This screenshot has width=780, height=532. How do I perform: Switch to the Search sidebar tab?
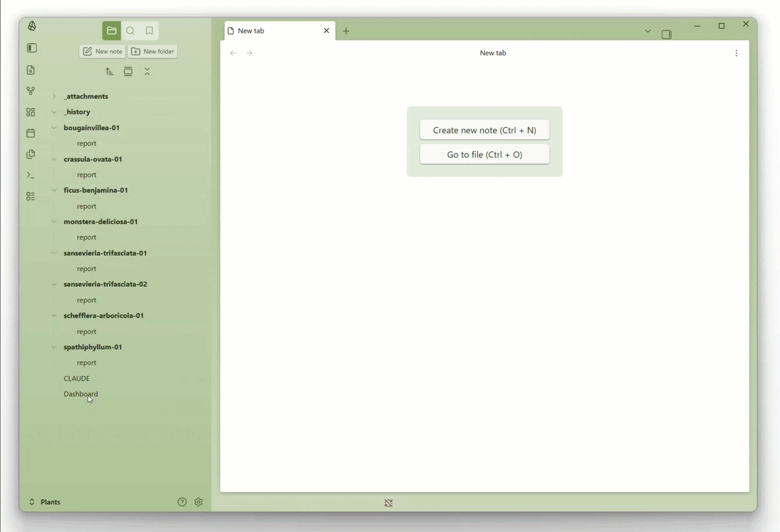[130, 31]
